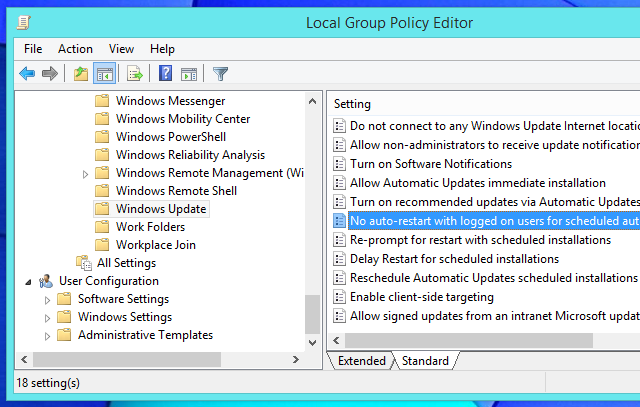
Task: Expand the Windows Remote Management node
Action: pyautogui.click(x=85, y=174)
